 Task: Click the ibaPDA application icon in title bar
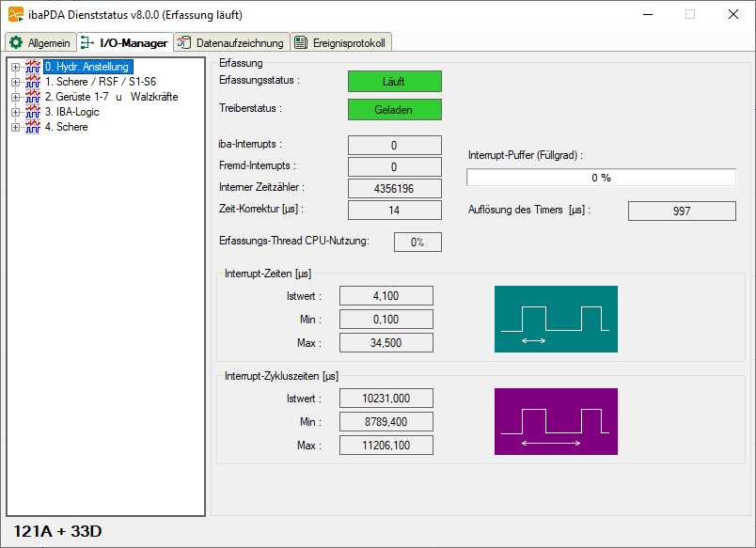(x=16, y=14)
